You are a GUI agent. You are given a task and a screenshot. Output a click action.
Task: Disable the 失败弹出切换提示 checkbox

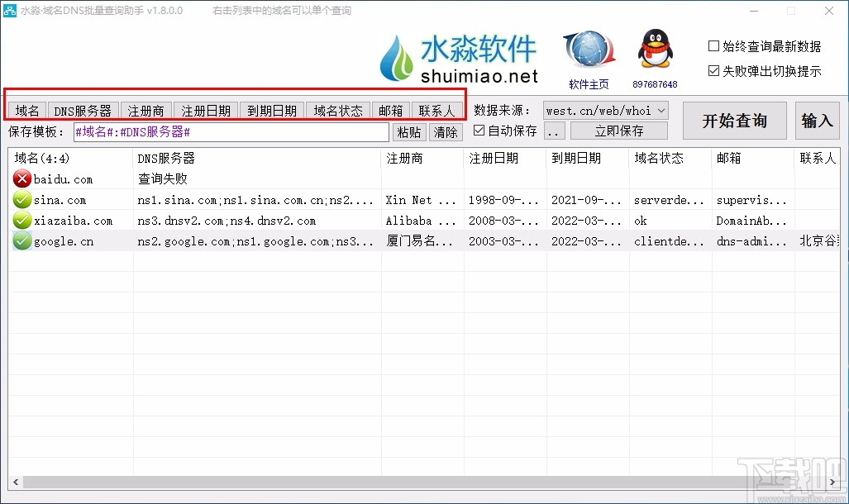click(x=712, y=69)
